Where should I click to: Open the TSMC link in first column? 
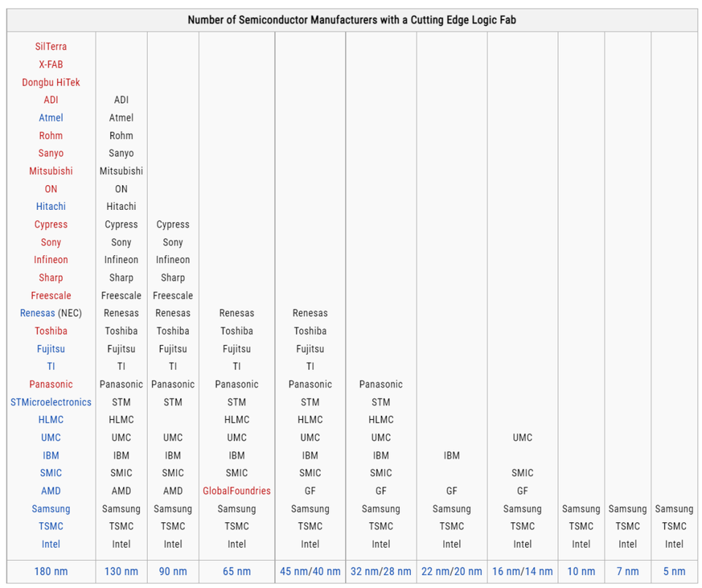click(51, 526)
